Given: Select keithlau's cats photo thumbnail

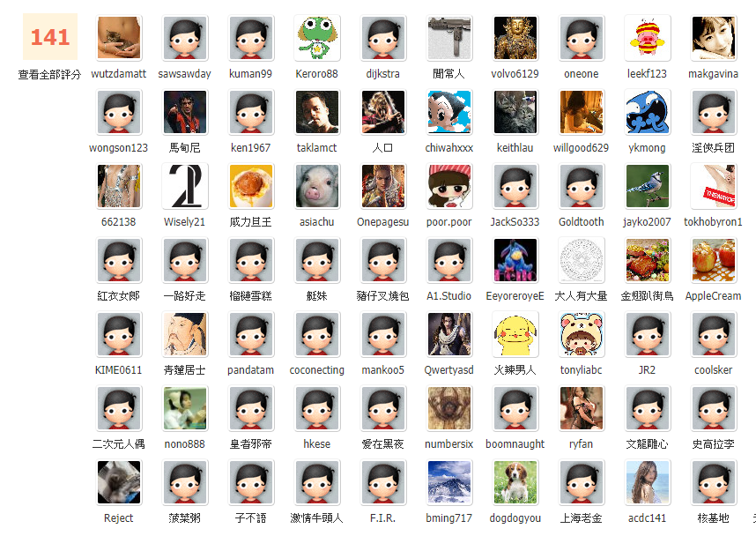Looking at the screenshot, I should 515,112.
